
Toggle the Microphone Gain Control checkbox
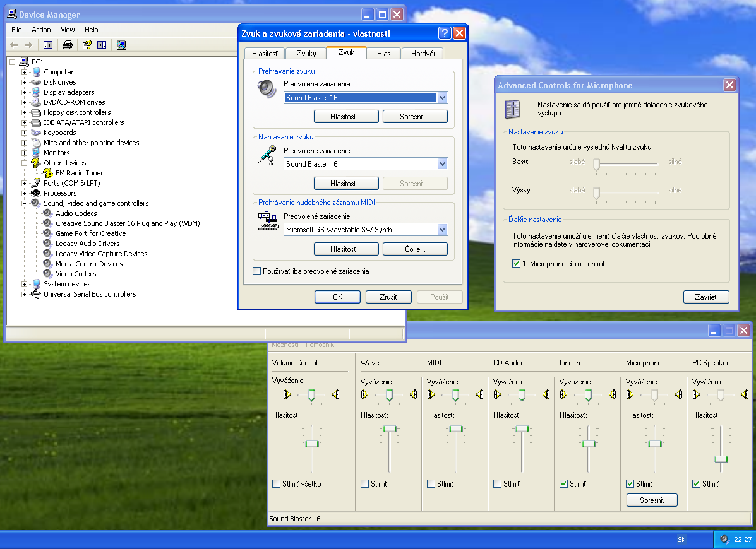pos(517,264)
